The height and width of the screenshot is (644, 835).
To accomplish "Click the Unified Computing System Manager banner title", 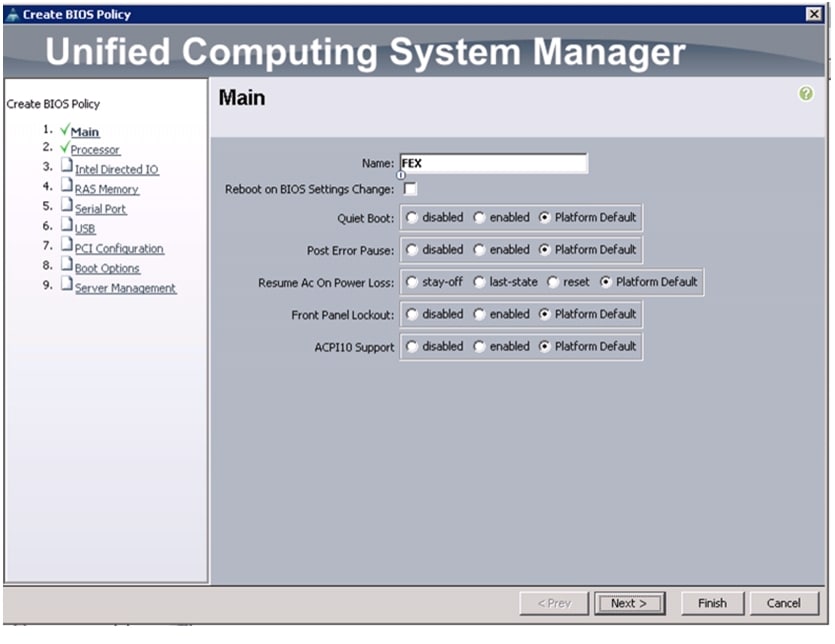I will click(365, 52).
